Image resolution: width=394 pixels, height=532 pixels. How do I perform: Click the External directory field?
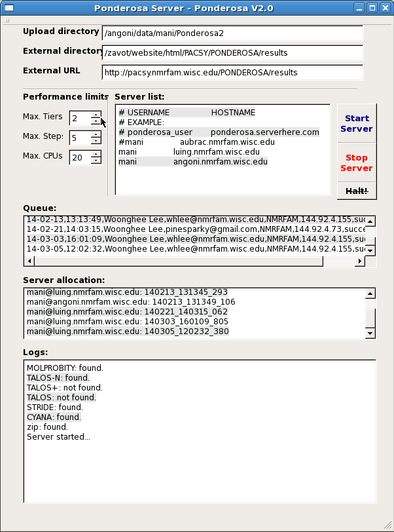pos(232,53)
